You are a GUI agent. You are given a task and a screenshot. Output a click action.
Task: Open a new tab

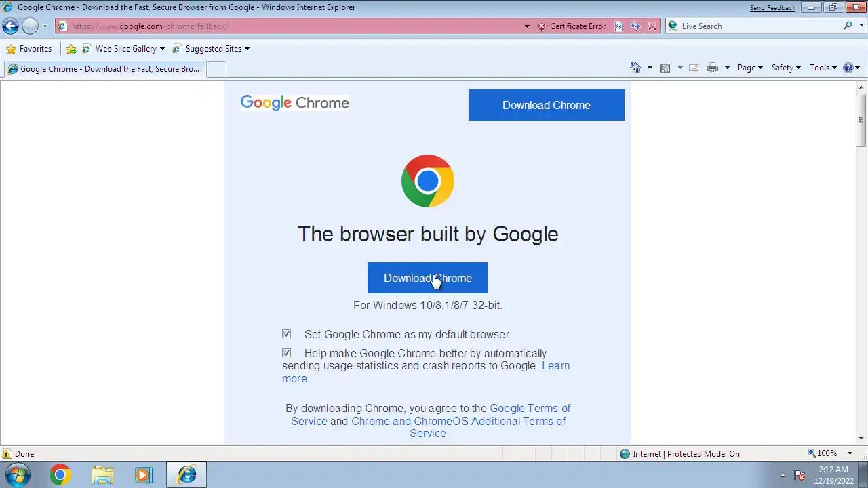216,69
